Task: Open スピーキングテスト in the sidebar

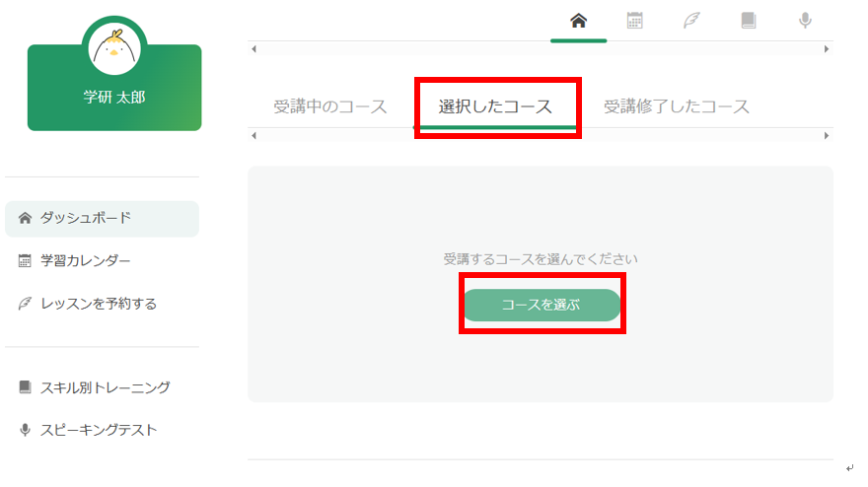Action: click(x=99, y=430)
